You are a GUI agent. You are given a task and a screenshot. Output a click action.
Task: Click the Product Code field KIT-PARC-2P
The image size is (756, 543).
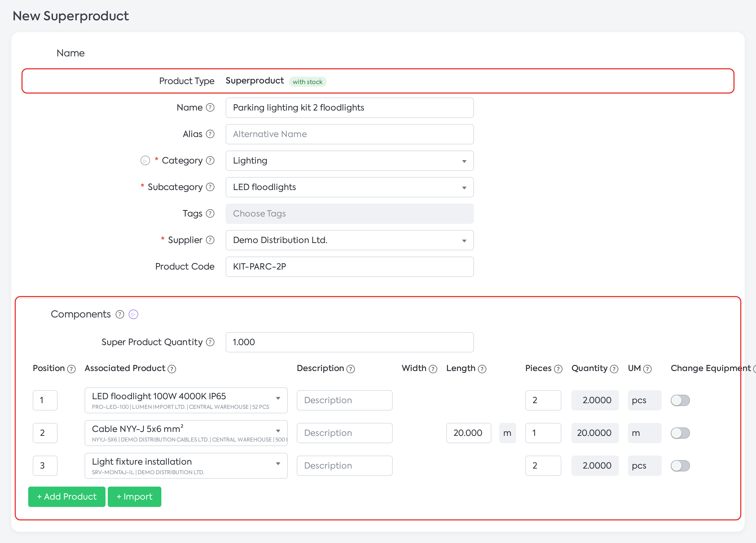pyautogui.click(x=350, y=266)
